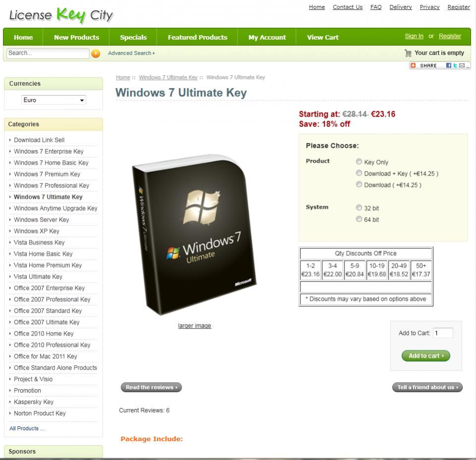
Task: Click the orange search go button
Action: [96, 54]
